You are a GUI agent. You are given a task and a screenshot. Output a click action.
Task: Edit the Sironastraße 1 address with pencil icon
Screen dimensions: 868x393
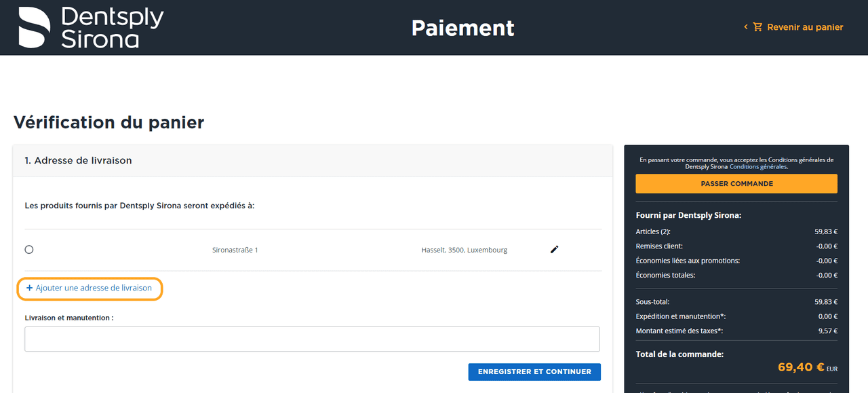[x=554, y=250]
